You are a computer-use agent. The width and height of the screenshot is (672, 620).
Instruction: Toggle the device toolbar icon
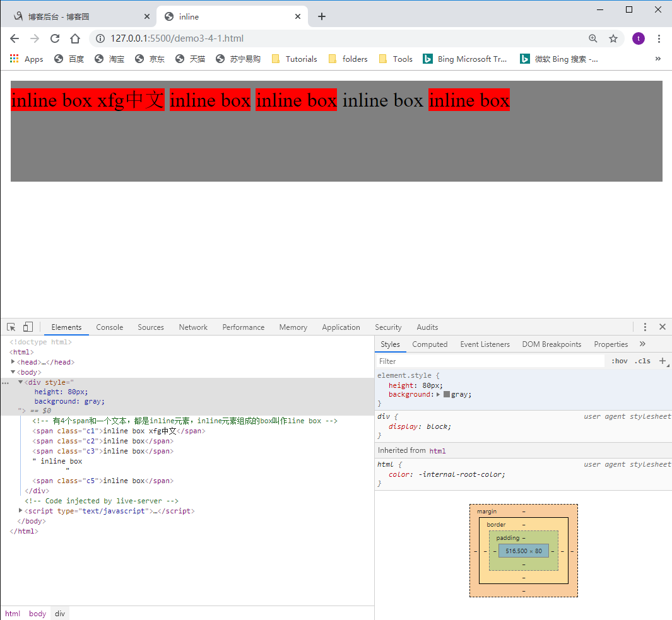point(28,327)
